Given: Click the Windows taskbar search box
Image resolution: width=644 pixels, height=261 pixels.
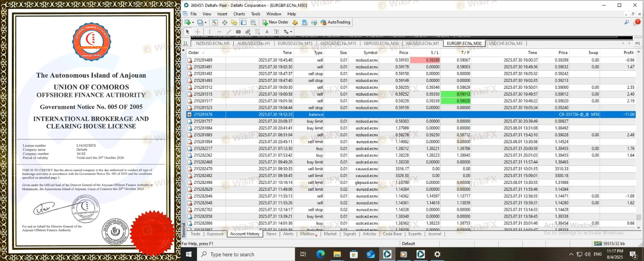Looking at the screenshot, I should (247, 254).
